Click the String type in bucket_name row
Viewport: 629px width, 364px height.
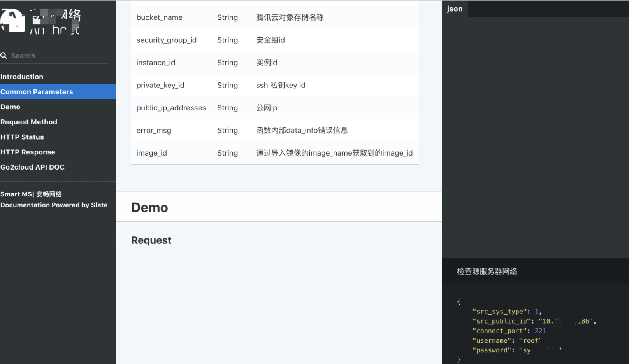[228, 17]
